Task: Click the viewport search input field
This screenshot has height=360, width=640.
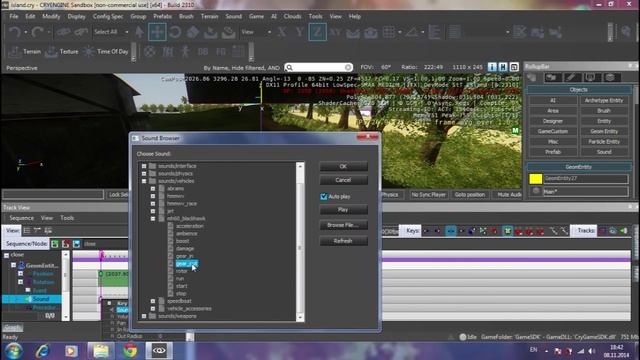Action: [318, 67]
